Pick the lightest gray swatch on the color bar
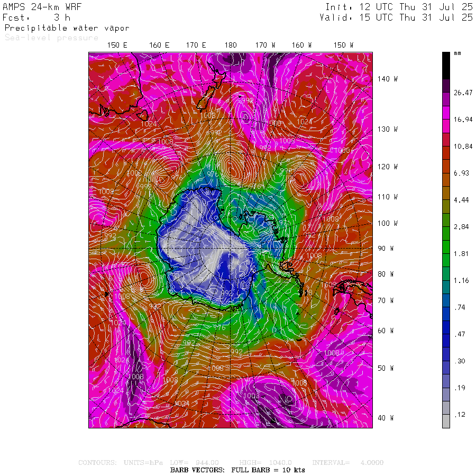The image size is (476, 476). coord(446,422)
